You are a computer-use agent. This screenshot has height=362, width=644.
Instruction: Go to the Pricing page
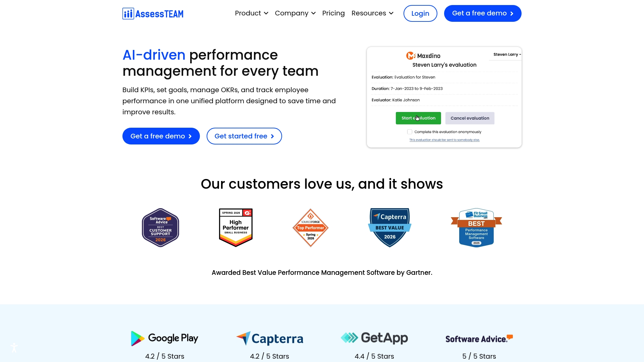coord(333,13)
